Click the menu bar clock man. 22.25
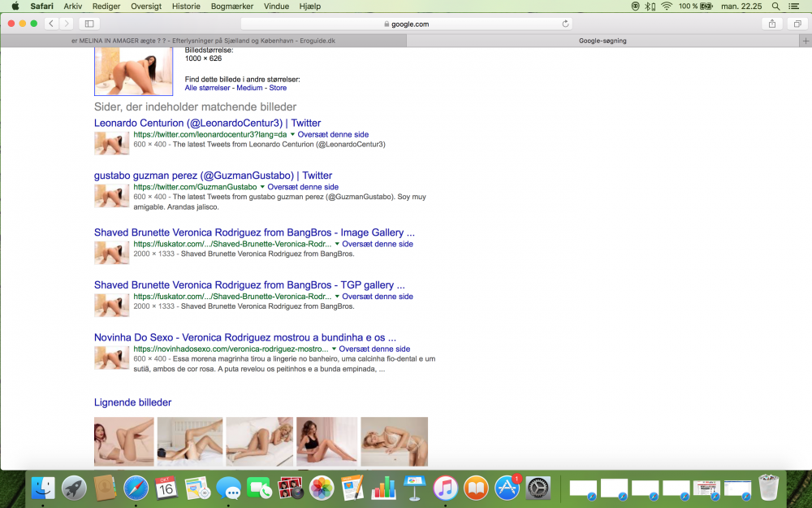 tap(741, 7)
